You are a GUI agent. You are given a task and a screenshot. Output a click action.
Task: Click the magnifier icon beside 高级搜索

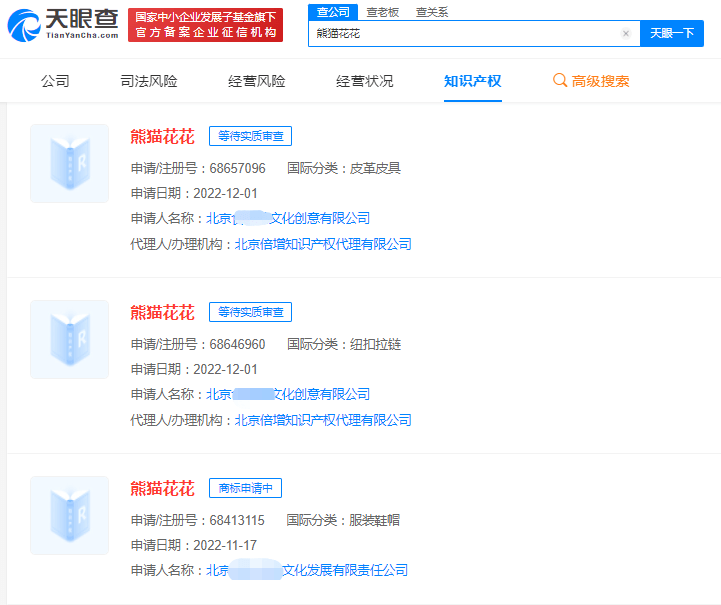560,80
